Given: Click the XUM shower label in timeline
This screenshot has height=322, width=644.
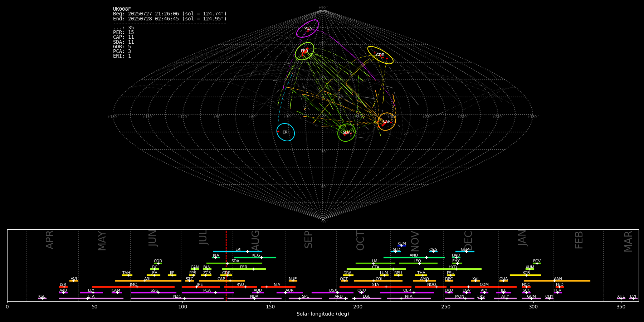Looking at the screenshot, I should pos(530,267).
